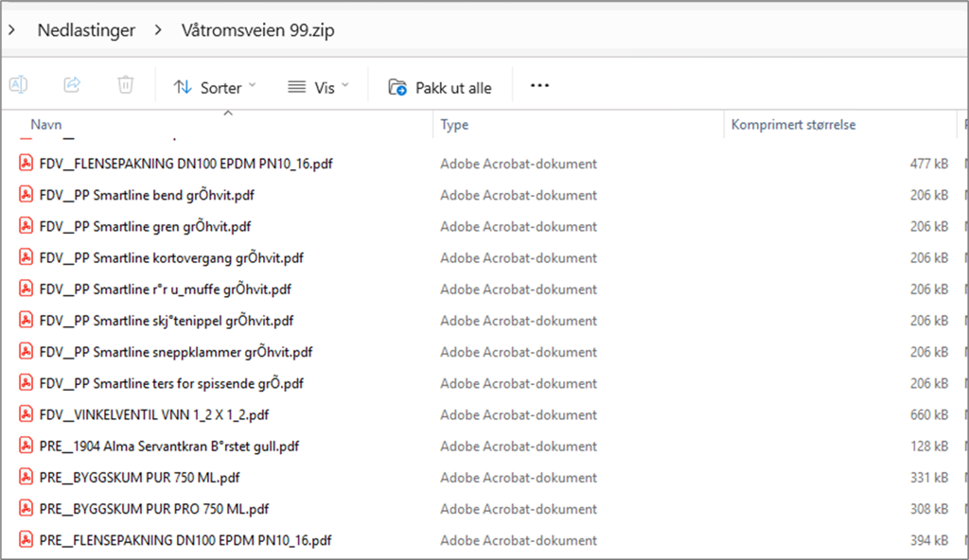Click PDF icon for Smartline bend file

pyautogui.click(x=26, y=195)
